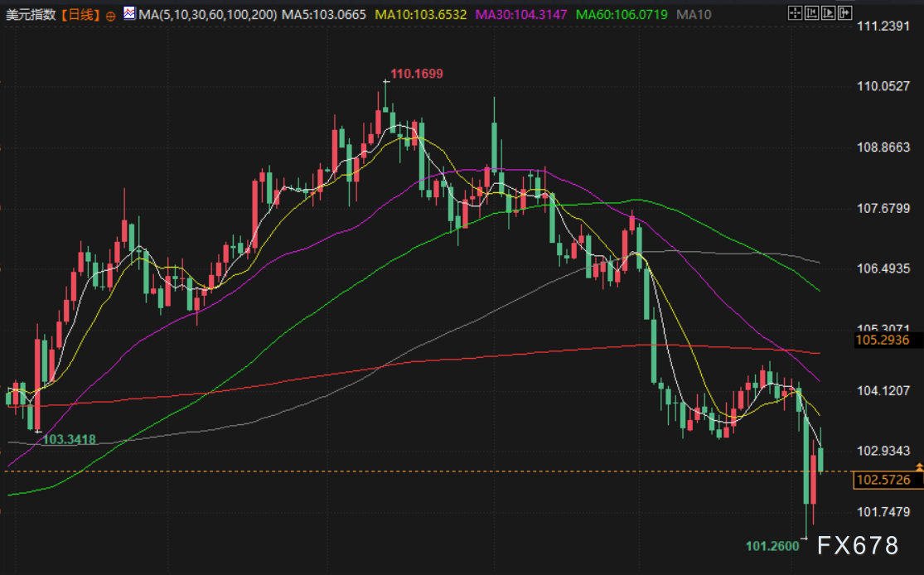
Task: Open MA(5,10,30,60,100,200) parameter settings
Action: pyautogui.click(x=208, y=14)
